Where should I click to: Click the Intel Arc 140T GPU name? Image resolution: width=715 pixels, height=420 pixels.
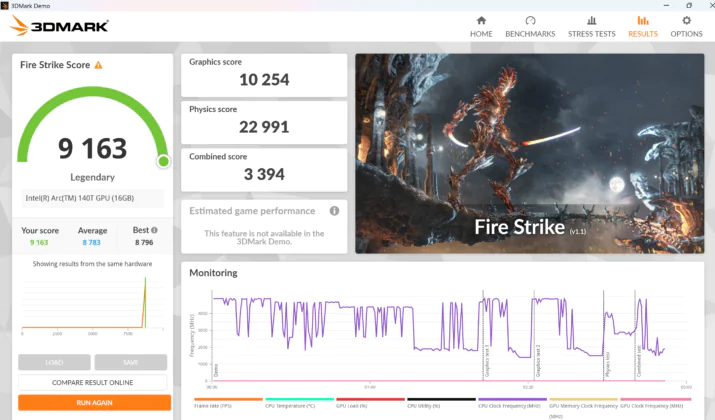pyautogui.click(x=80, y=198)
